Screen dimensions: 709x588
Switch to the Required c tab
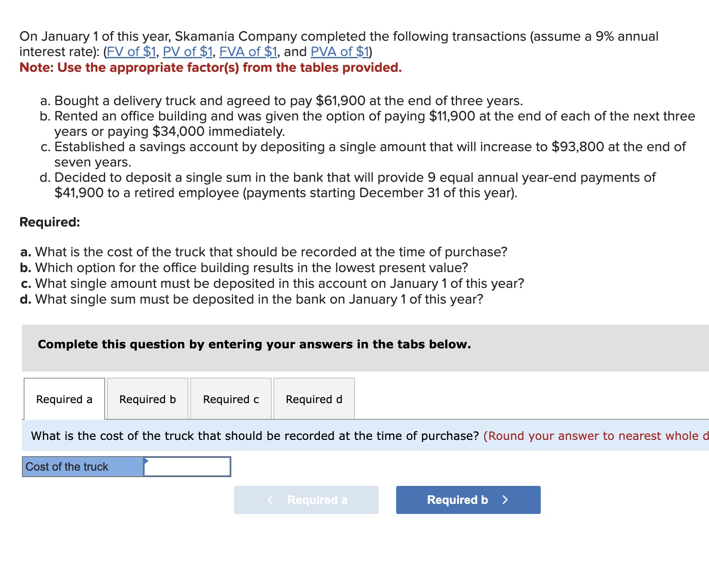231,399
